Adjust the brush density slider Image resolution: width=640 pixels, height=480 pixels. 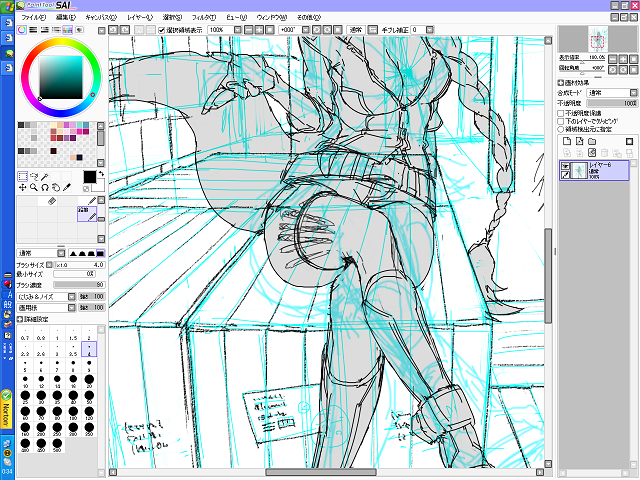[x=79, y=285]
